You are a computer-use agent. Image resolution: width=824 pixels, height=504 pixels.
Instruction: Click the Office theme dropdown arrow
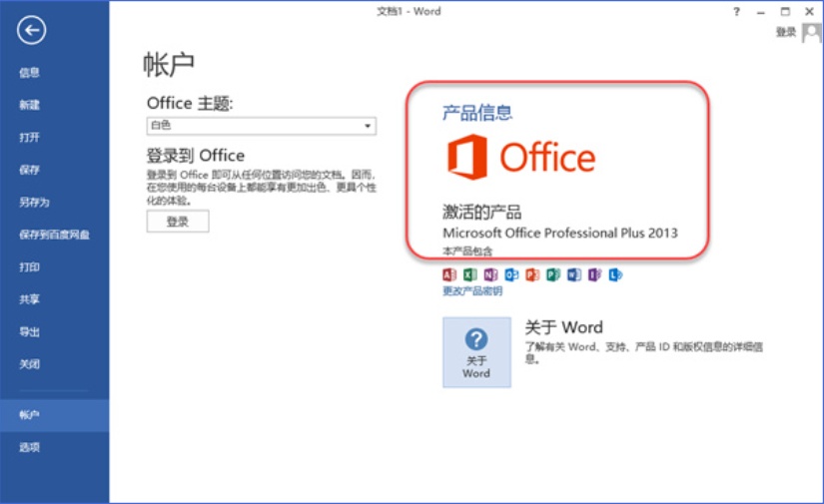click(368, 126)
